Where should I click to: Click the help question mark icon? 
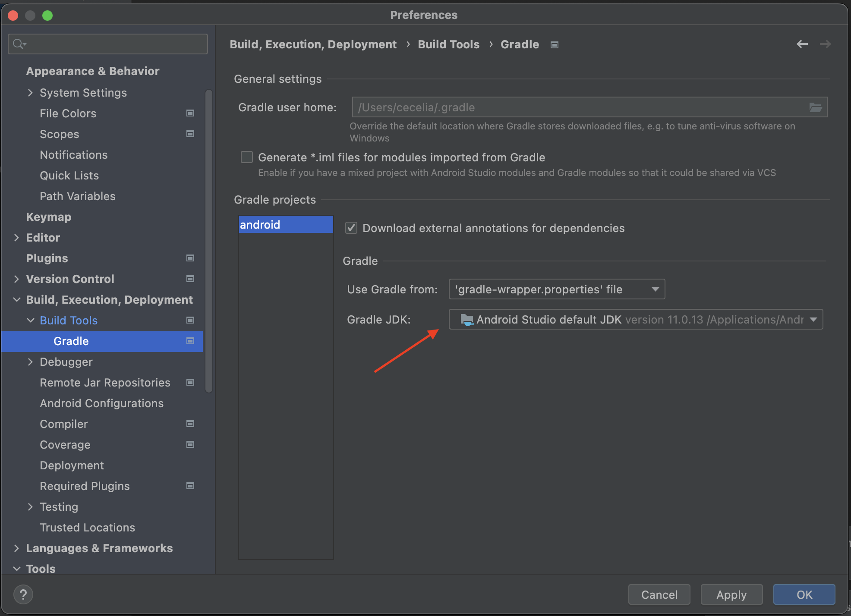(23, 594)
